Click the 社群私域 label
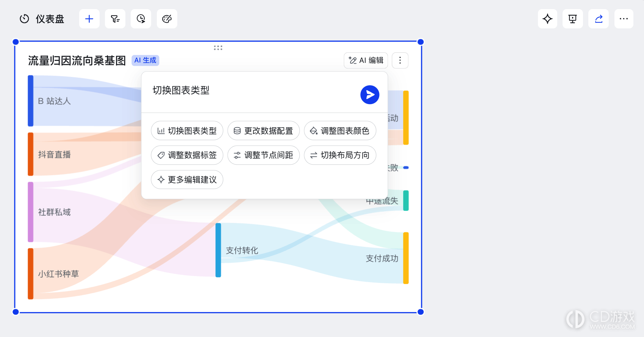644x337 pixels. [x=55, y=212]
